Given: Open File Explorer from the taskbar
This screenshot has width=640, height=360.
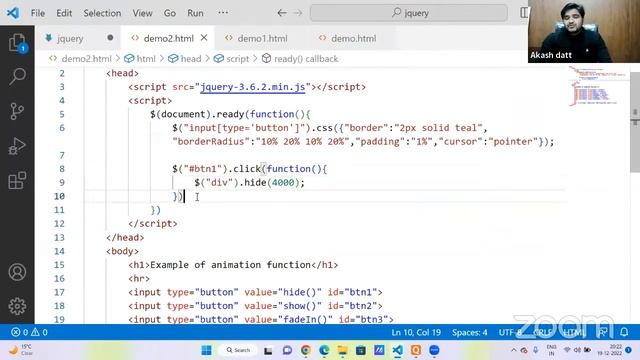Looking at the screenshot, I should tap(342, 350).
